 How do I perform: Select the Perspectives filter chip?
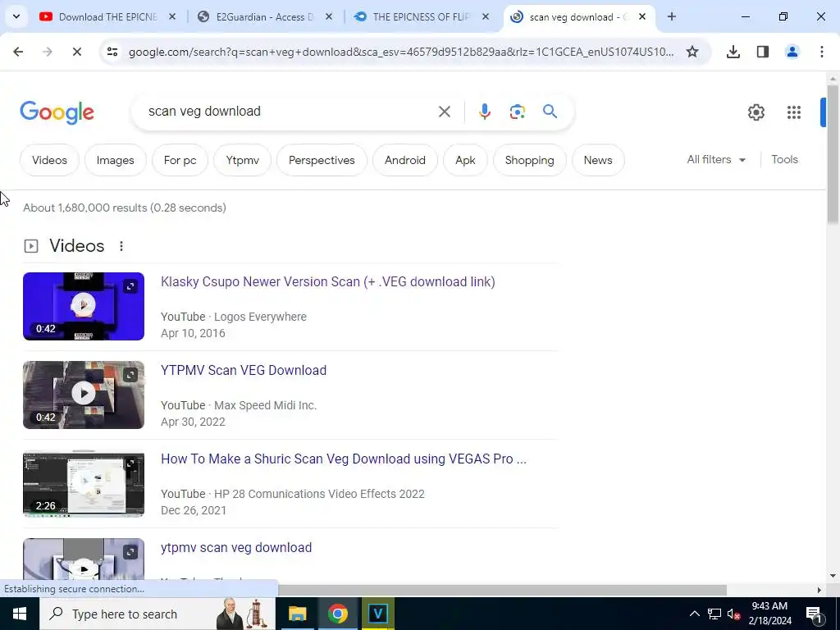pyautogui.click(x=322, y=160)
